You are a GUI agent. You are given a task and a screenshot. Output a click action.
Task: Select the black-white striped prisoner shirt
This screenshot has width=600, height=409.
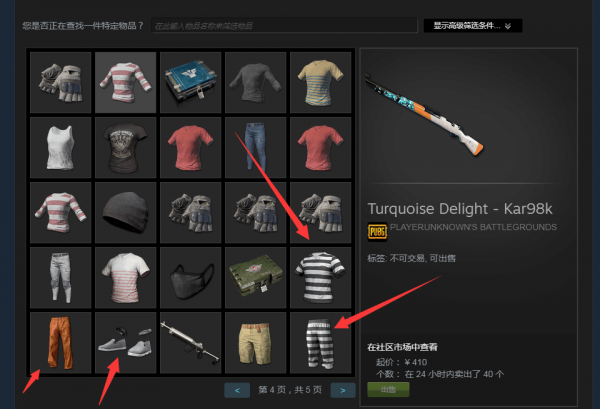pyautogui.click(x=321, y=277)
